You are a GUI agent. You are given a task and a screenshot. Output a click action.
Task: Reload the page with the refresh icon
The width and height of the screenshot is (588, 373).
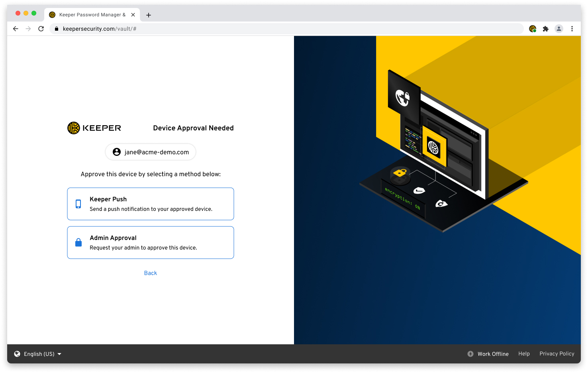(x=41, y=29)
